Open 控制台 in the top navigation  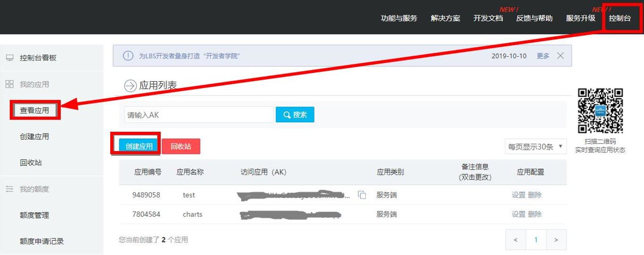pyautogui.click(x=619, y=18)
